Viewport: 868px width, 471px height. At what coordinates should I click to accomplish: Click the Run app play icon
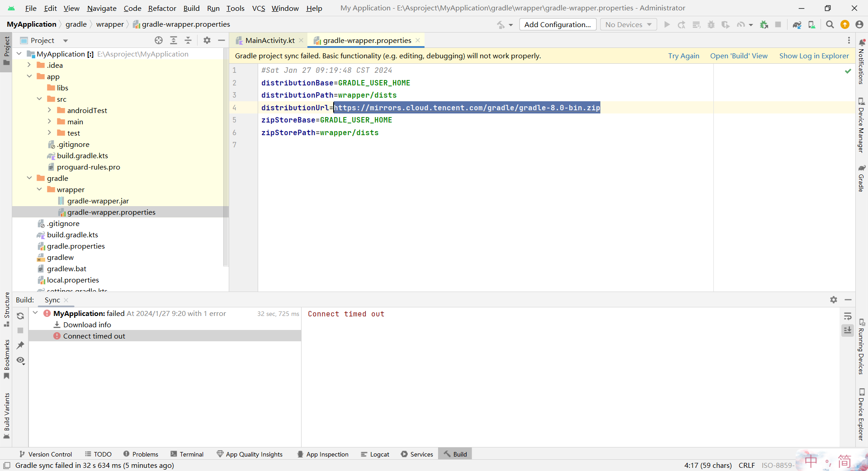tap(667, 25)
